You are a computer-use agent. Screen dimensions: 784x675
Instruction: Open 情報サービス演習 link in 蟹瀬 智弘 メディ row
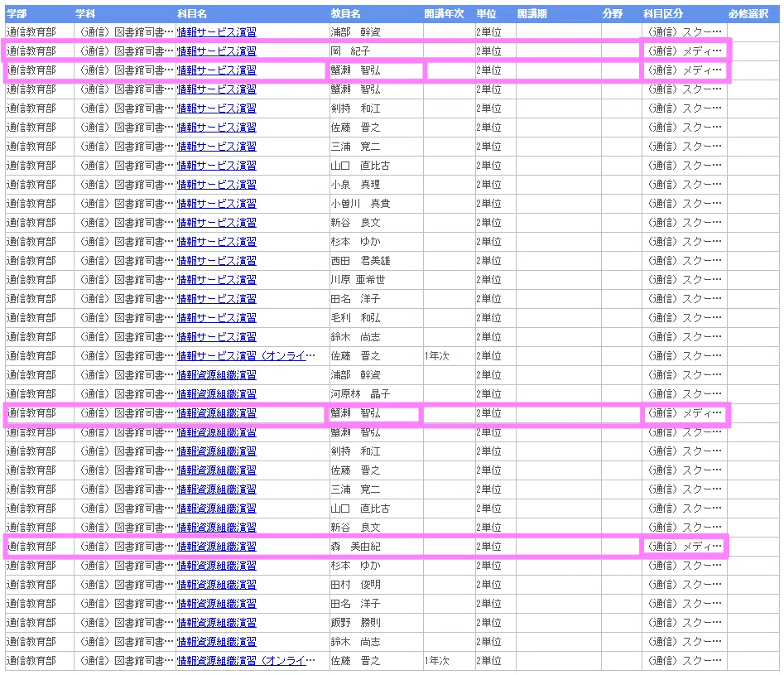[x=217, y=70]
